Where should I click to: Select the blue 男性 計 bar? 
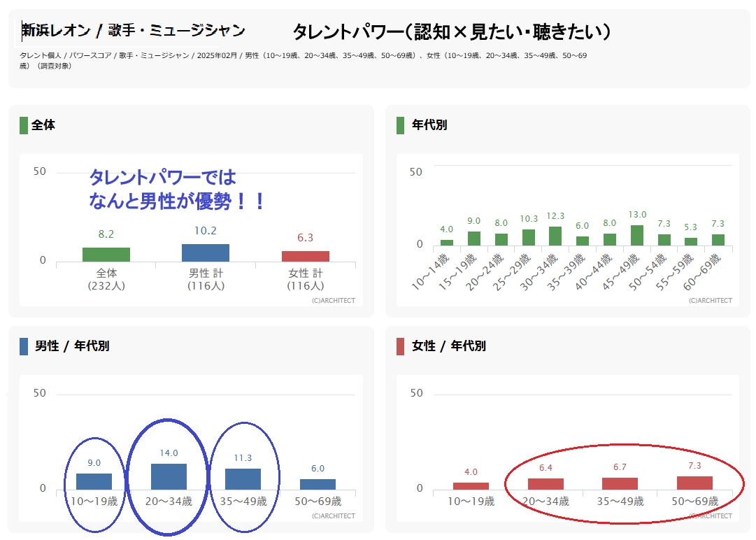point(206,253)
